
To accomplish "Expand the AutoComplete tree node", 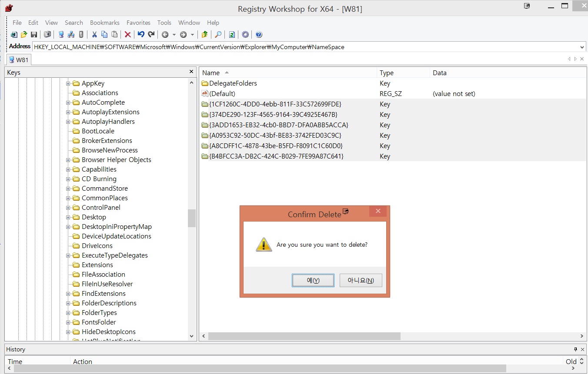I will click(x=68, y=103).
